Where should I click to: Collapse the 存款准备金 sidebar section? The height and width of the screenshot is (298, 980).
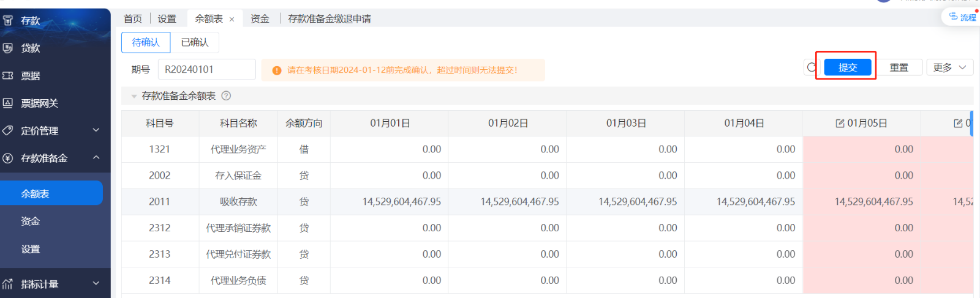click(96, 158)
